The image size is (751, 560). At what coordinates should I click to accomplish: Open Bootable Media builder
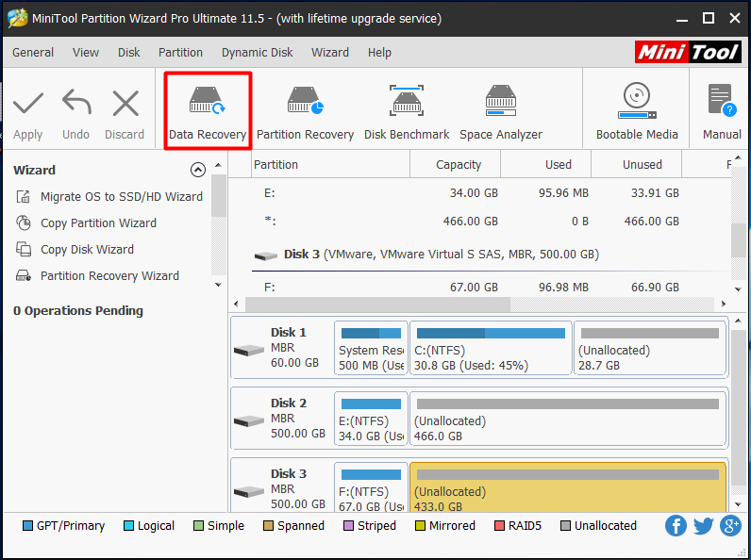[x=637, y=111]
